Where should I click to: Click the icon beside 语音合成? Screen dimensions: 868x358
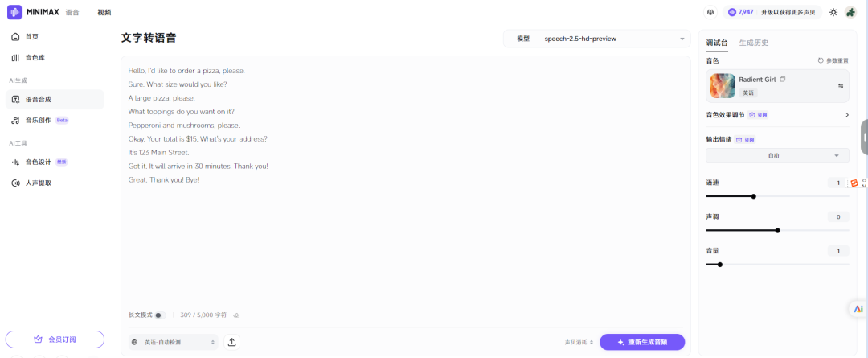click(x=15, y=99)
